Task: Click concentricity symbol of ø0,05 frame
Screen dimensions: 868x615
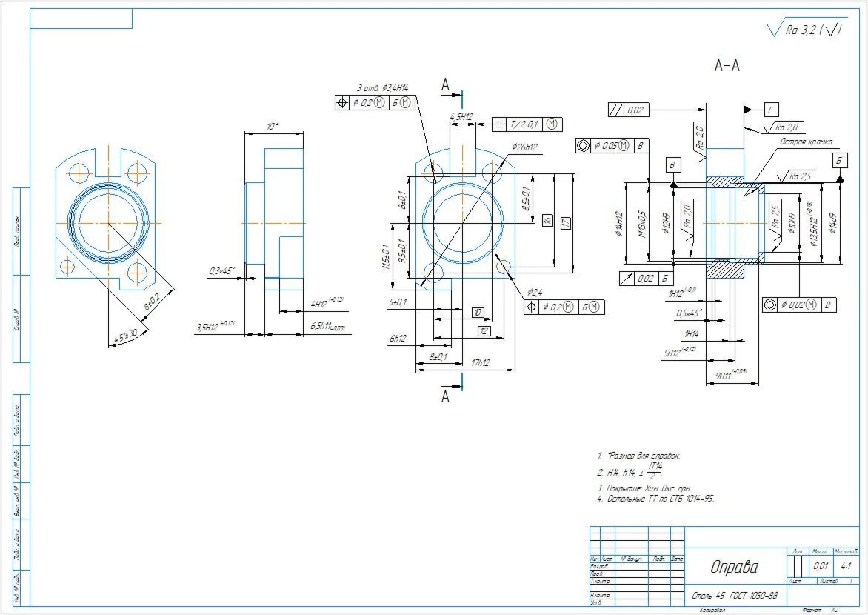Action: click(x=583, y=146)
